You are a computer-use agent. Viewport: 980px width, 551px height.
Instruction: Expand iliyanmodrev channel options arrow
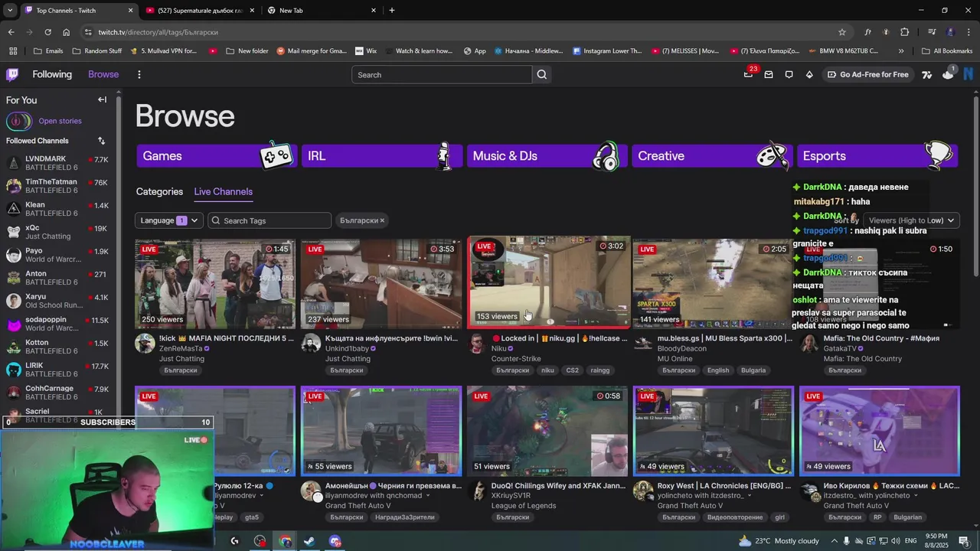(x=261, y=495)
